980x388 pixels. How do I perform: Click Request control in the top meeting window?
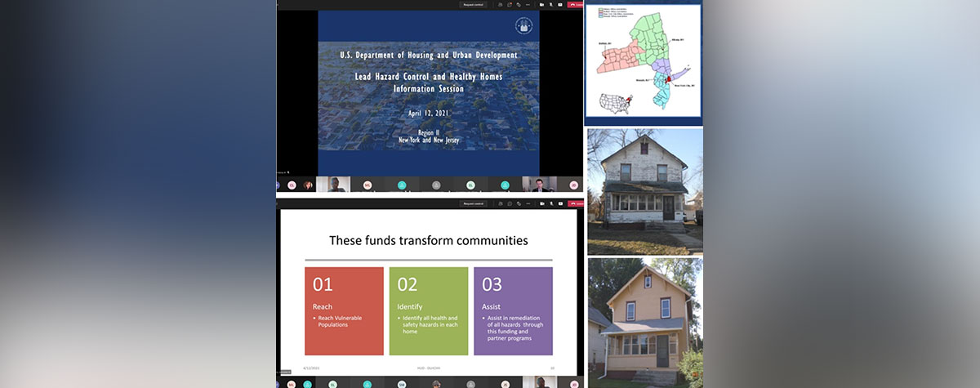click(x=474, y=5)
